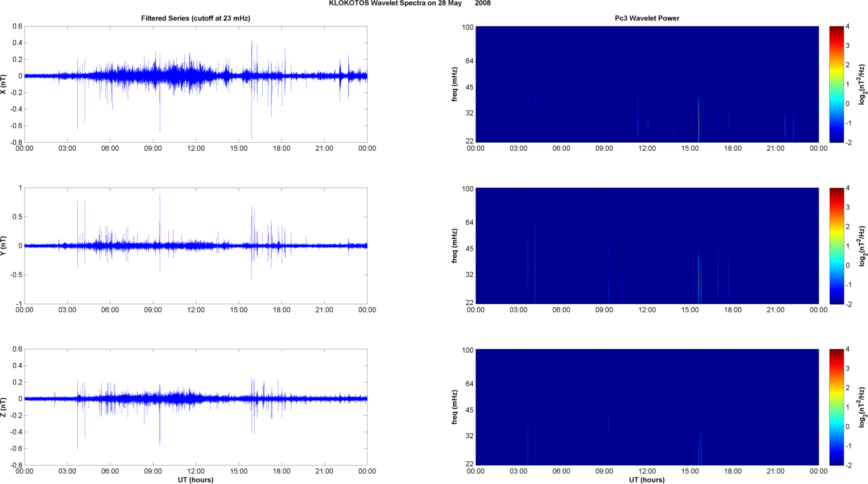Click the '100' frequency tick of top wavelet plot

(x=468, y=27)
